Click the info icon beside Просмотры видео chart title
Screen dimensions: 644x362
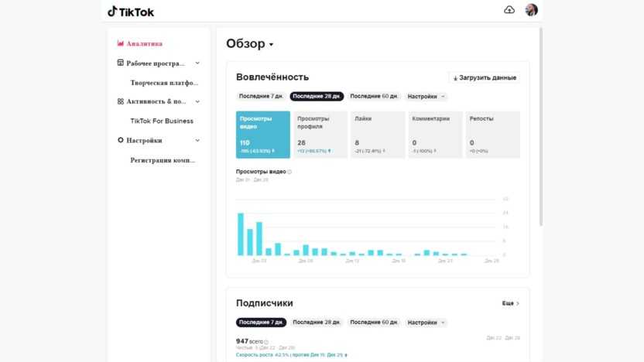tap(289, 172)
